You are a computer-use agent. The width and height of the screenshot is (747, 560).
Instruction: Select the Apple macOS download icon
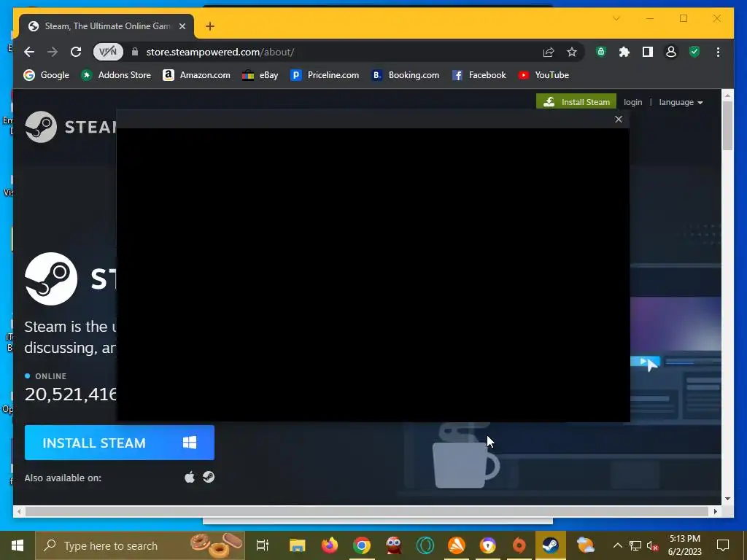pos(190,477)
